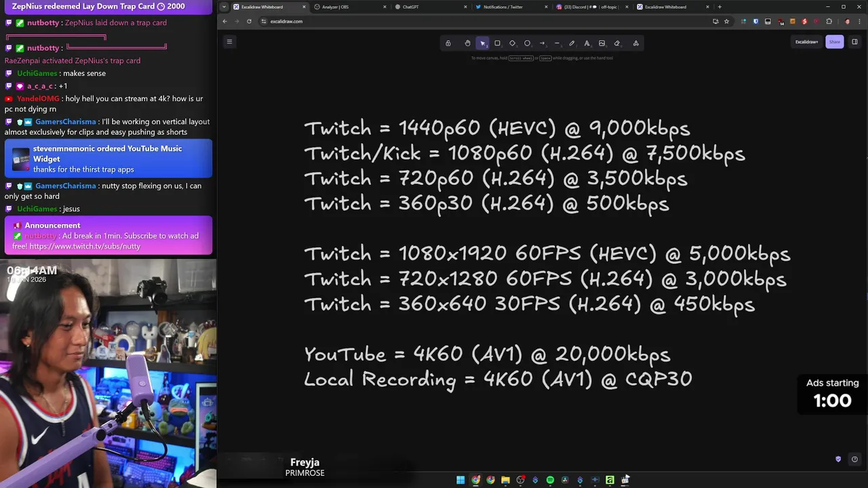This screenshot has width=868, height=488.
Task: Close the Notifications / Twitter tab
Action: (x=546, y=7)
